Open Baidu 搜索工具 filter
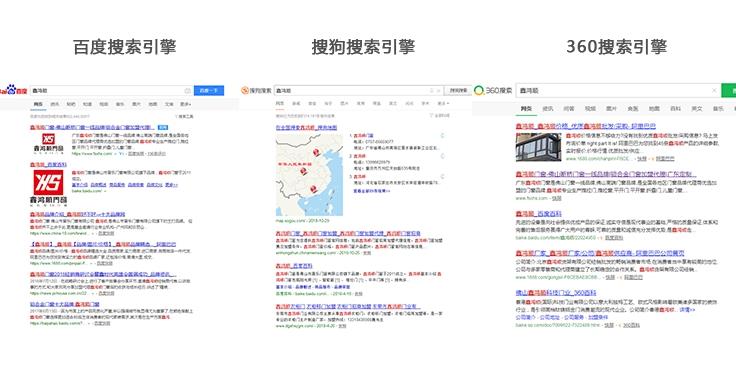The image size is (736, 381). pos(184,116)
